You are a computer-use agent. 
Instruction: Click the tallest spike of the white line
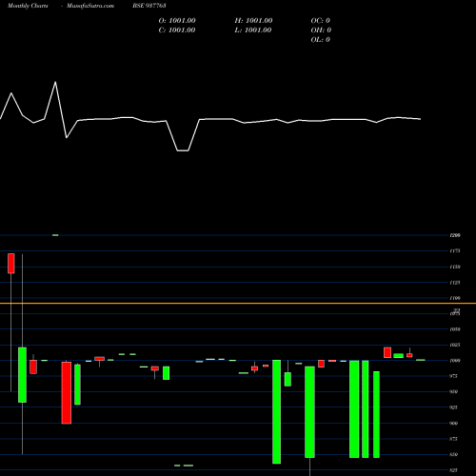click(55, 83)
